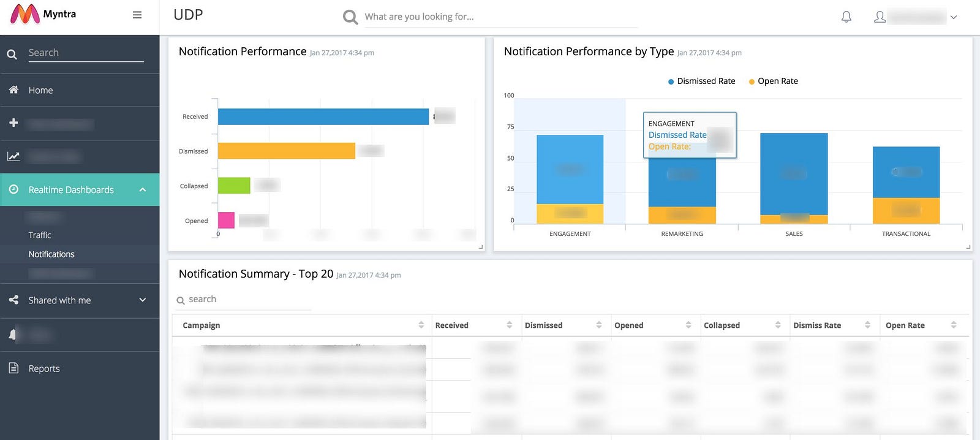Click the plus icon in sidebar

pos(13,123)
